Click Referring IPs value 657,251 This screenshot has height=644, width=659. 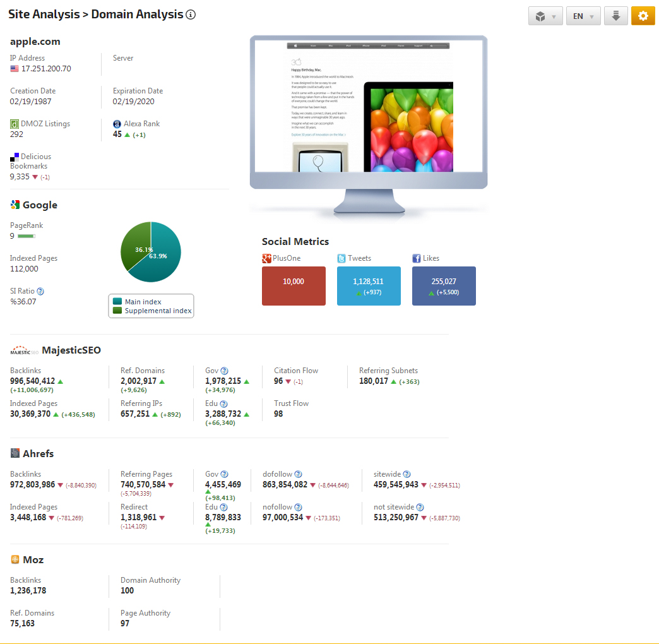[x=135, y=414]
